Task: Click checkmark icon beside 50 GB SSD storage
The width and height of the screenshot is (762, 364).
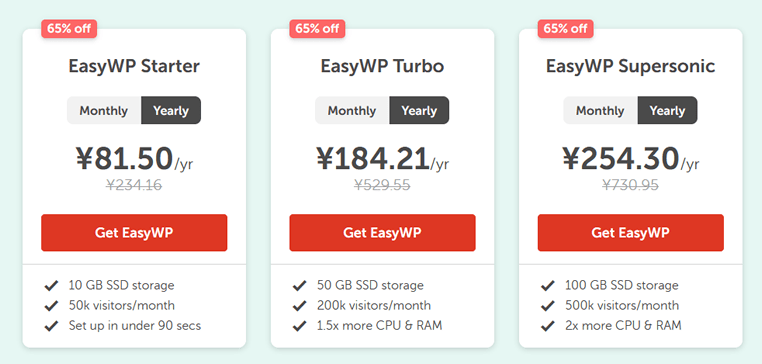Action: click(299, 286)
